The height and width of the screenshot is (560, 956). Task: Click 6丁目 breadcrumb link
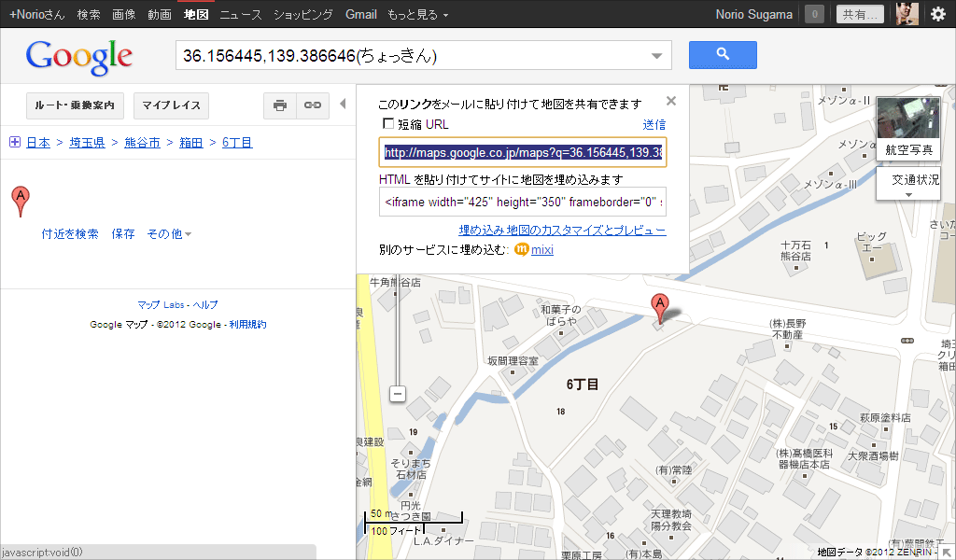click(x=237, y=142)
